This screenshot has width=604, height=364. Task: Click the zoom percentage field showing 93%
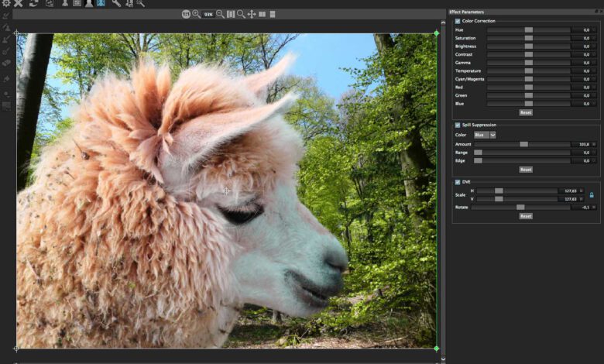pyautogui.click(x=208, y=14)
